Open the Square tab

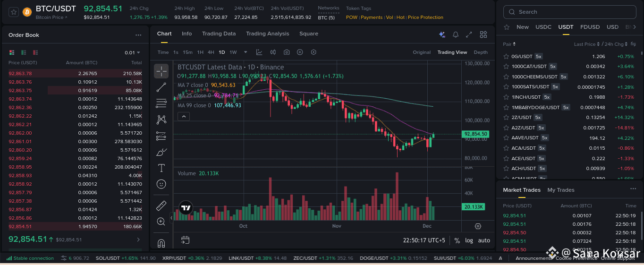(x=309, y=34)
